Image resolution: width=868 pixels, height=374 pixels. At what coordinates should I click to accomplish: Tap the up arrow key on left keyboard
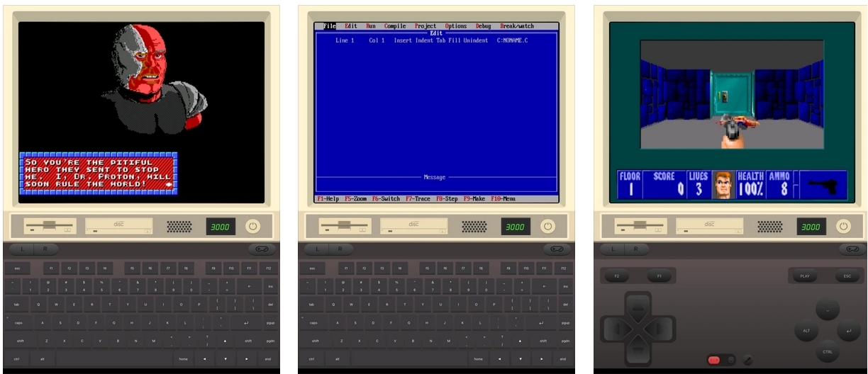pos(226,341)
